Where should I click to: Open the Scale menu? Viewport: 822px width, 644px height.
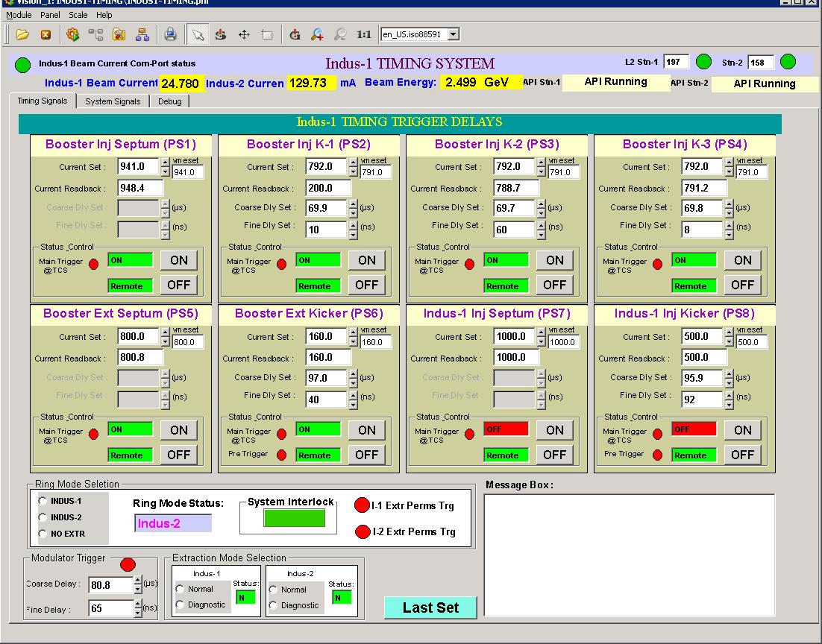point(78,15)
